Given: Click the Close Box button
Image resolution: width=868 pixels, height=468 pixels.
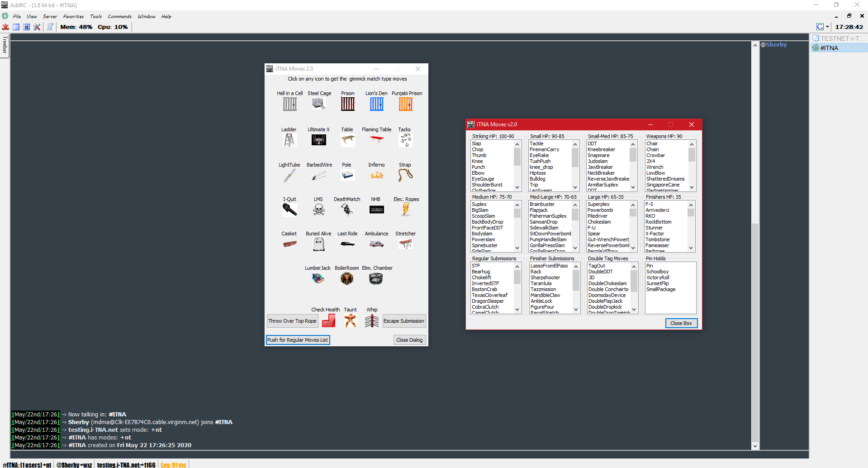Looking at the screenshot, I should 681,323.
